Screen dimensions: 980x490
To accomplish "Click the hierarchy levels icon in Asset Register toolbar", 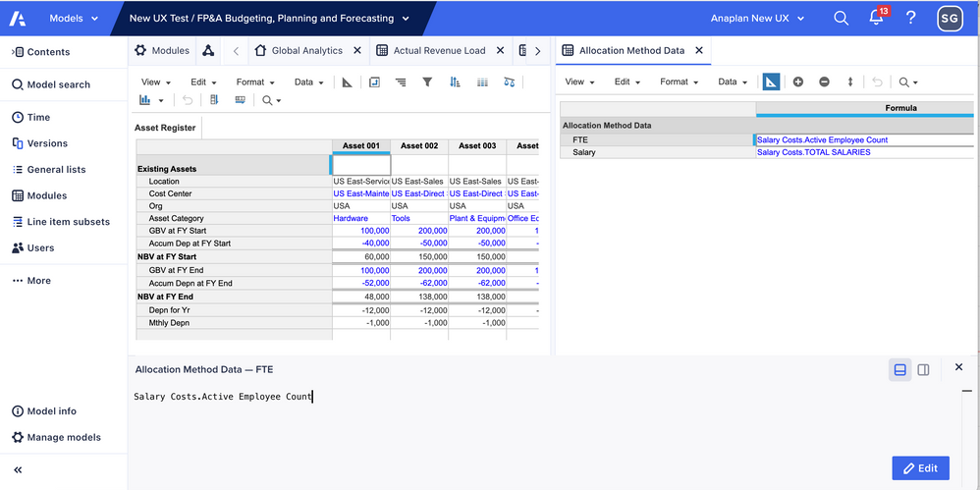I will click(x=401, y=82).
